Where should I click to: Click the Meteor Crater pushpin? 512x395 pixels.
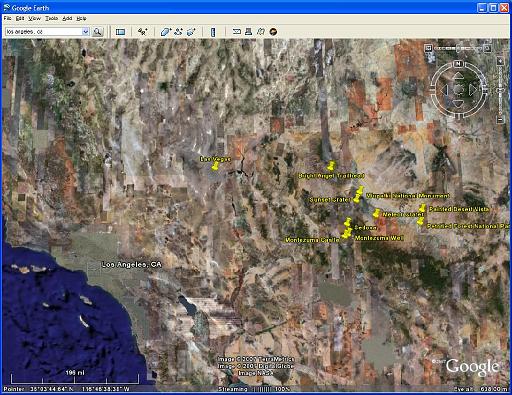(376, 213)
